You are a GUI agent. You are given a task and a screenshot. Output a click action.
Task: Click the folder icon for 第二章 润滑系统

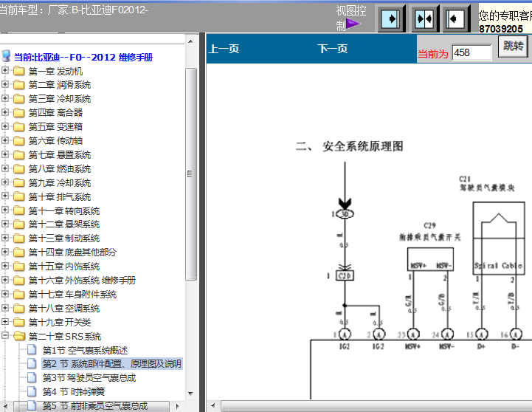(x=19, y=84)
